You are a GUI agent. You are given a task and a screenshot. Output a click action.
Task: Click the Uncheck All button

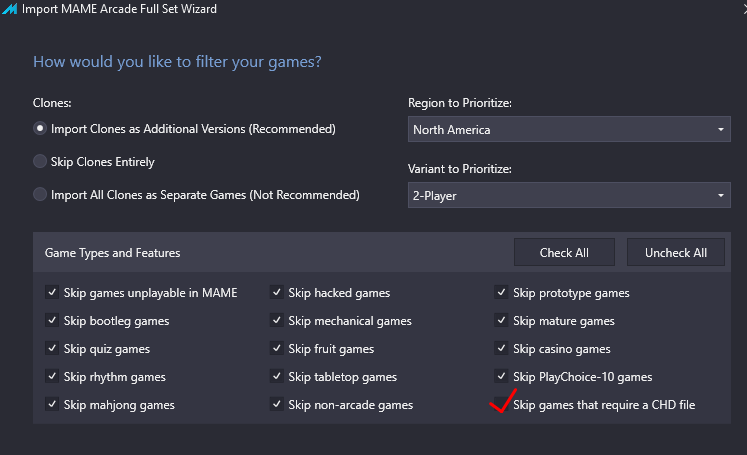pyautogui.click(x=676, y=253)
